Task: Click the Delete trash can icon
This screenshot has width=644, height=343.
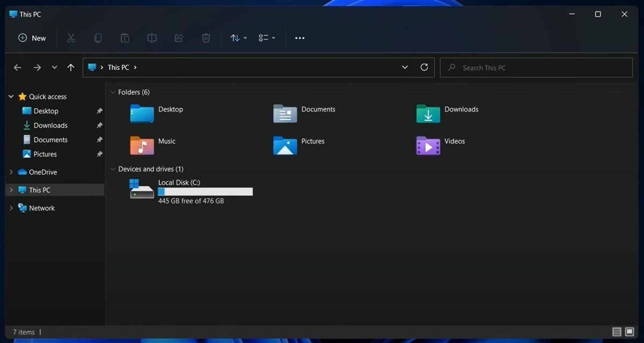Action: click(206, 38)
